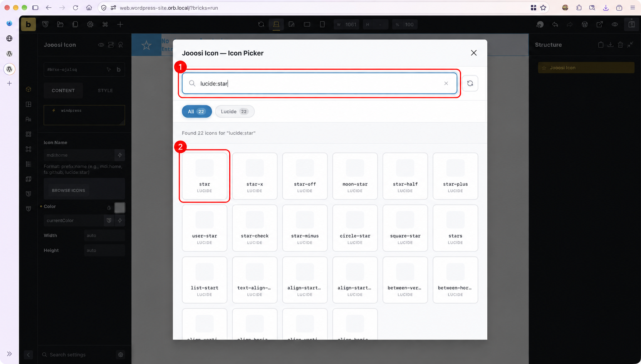Viewport: 641px width, 364px height.
Task: Click the Icon Name input field
Action: click(x=79, y=155)
